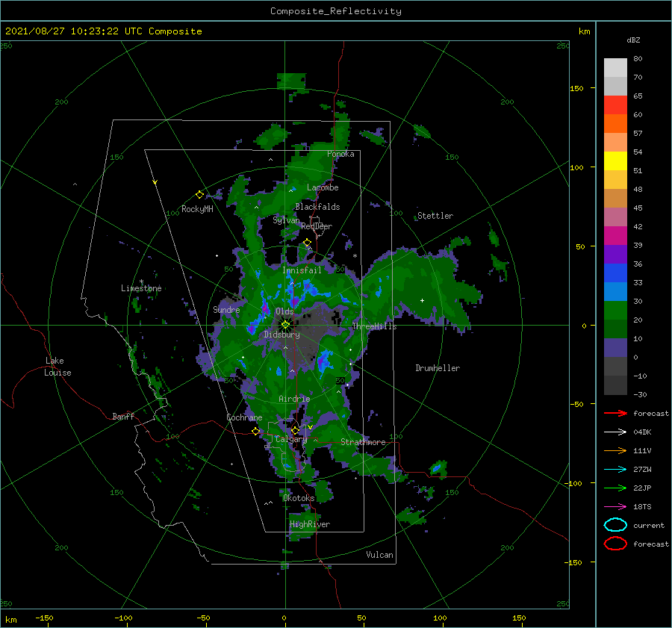The width and height of the screenshot is (672, 628).
Task: Click the Limestone label
Action: point(141,288)
